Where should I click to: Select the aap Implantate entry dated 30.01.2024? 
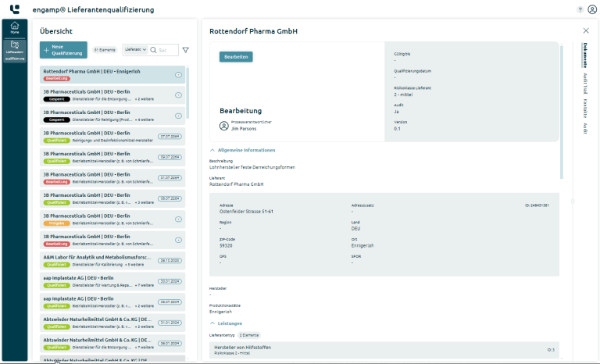[112, 281]
